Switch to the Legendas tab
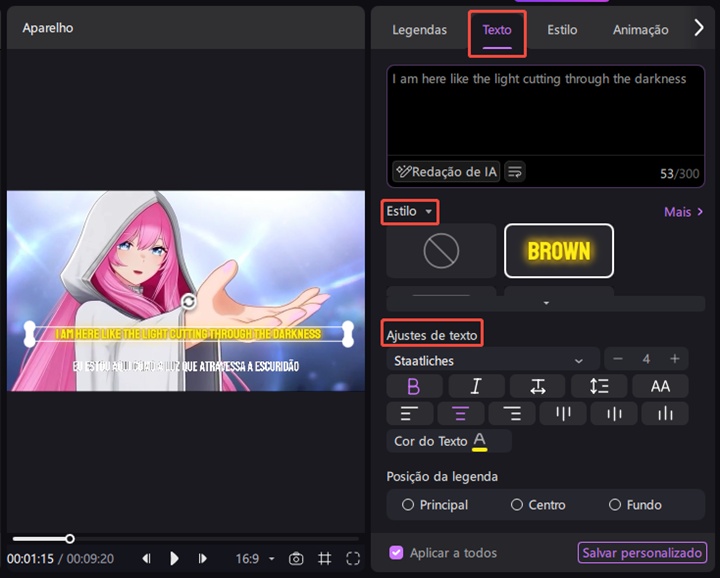The image size is (720, 578). point(419,30)
